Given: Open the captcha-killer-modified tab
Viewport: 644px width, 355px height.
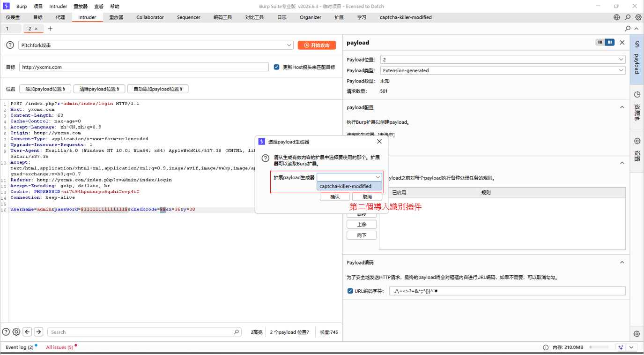Looking at the screenshot, I should pos(406,17).
